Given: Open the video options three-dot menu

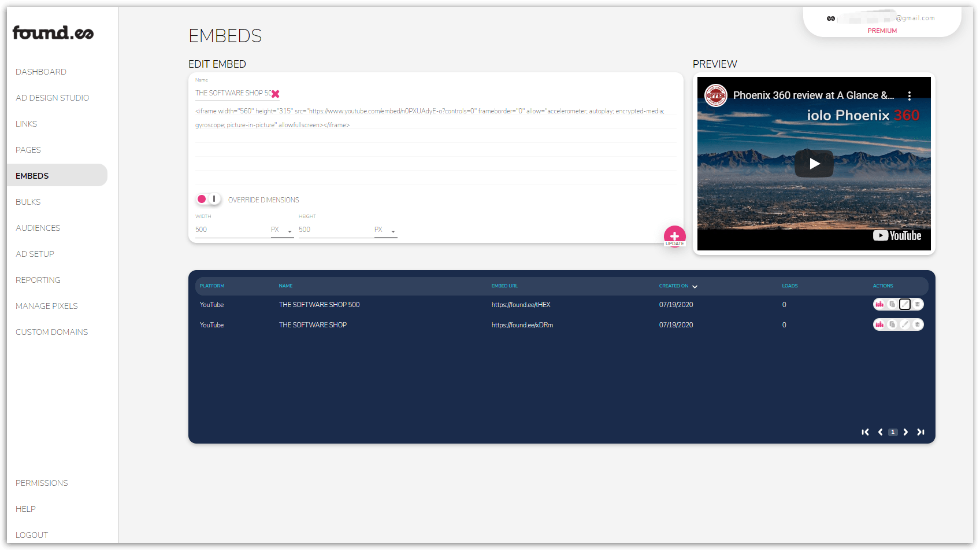Looking at the screenshot, I should [x=910, y=95].
